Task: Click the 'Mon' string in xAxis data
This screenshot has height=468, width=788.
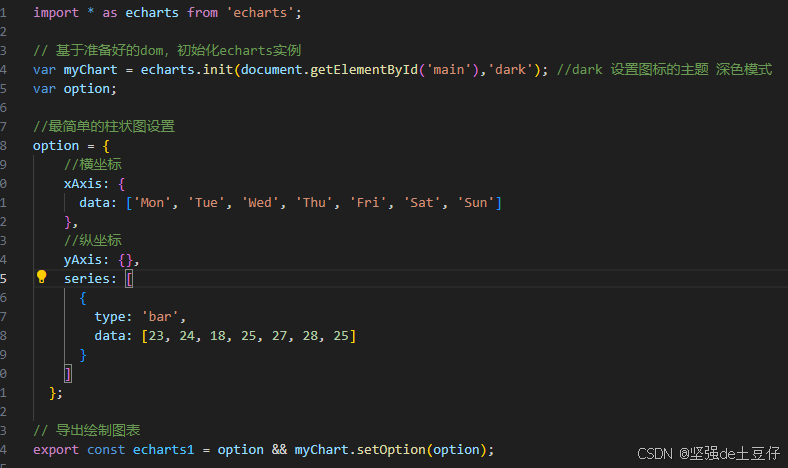Action: [152, 203]
